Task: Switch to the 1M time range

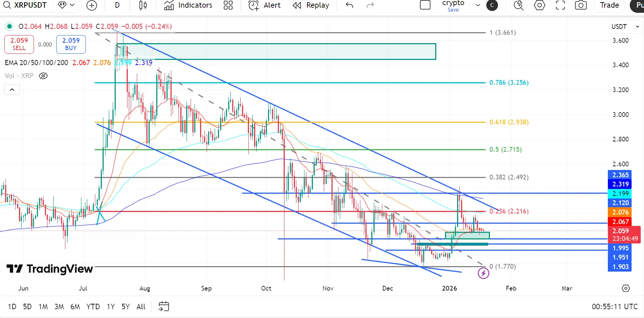Action: (x=43, y=307)
